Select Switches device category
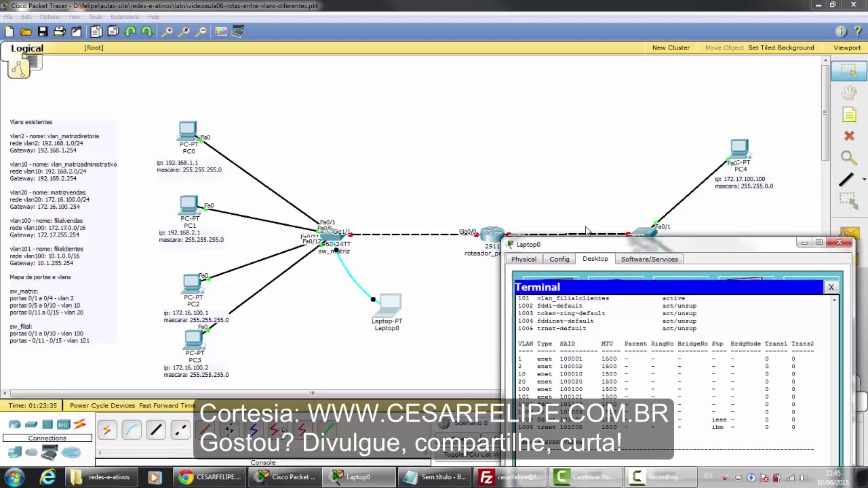 (x=31, y=424)
